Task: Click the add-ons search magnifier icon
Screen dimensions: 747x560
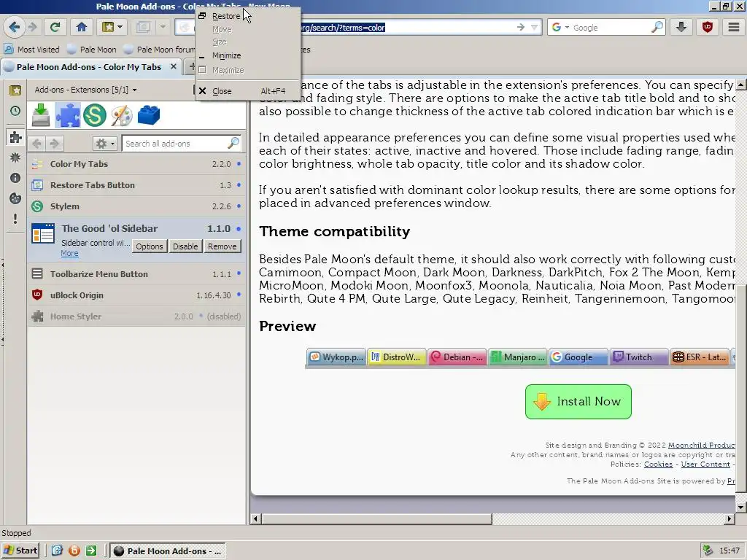Action: pyautogui.click(x=233, y=143)
